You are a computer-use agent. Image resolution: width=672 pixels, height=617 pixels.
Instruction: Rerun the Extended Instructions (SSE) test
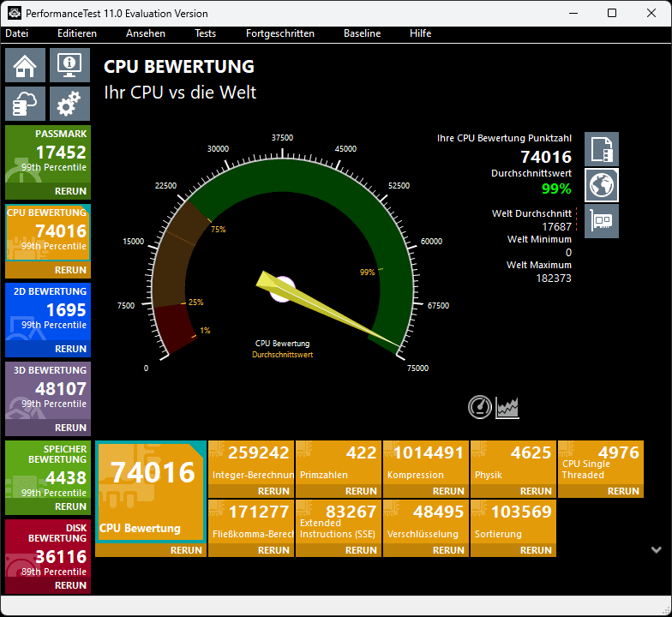pyautogui.click(x=339, y=550)
